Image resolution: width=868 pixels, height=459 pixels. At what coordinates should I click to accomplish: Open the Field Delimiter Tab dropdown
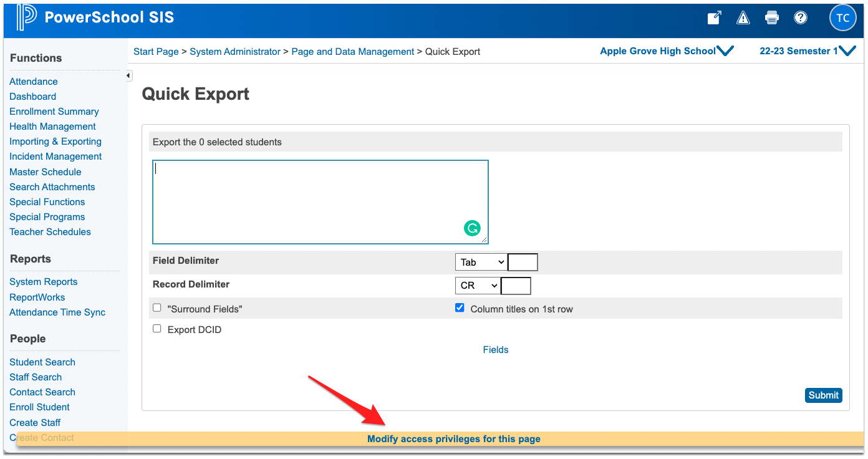pyautogui.click(x=481, y=263)
